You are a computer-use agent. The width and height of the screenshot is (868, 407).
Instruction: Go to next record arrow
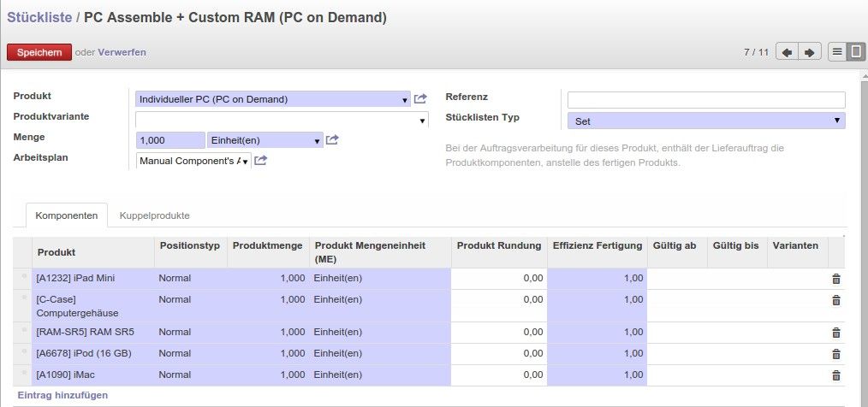click(809, 52)
